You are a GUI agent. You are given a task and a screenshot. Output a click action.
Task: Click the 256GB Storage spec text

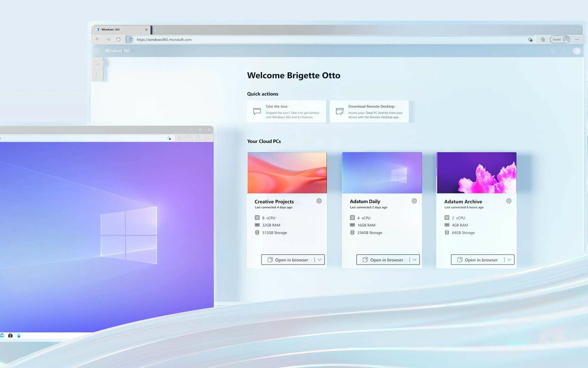(370, 233)
